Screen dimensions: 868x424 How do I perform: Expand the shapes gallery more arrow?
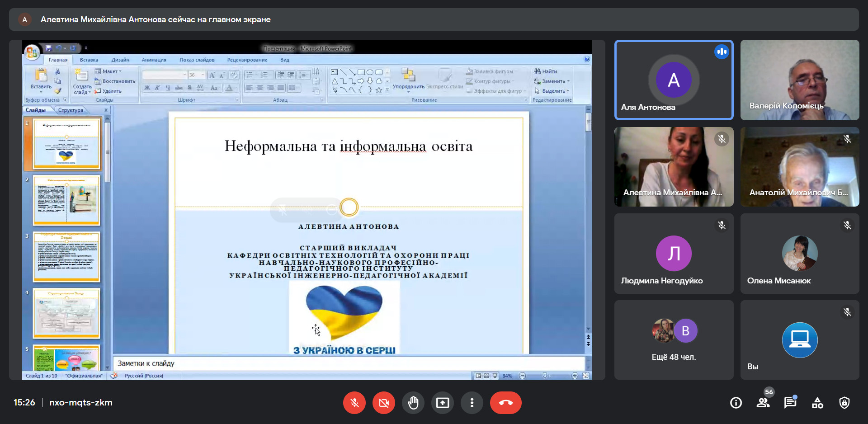click(x=387, y=90)
